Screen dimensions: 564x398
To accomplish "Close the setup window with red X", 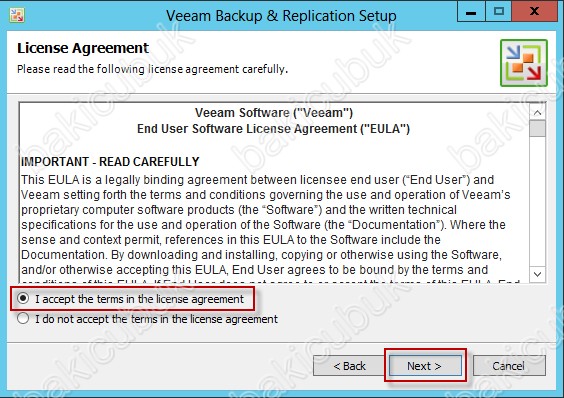I will tap(534, 12).
